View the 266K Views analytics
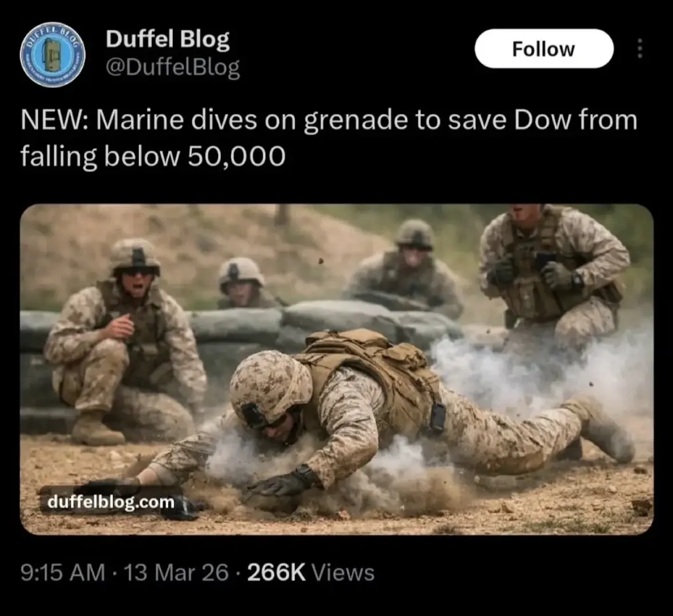Viewport: 673px width, 616px height. [x=311, y=573]
